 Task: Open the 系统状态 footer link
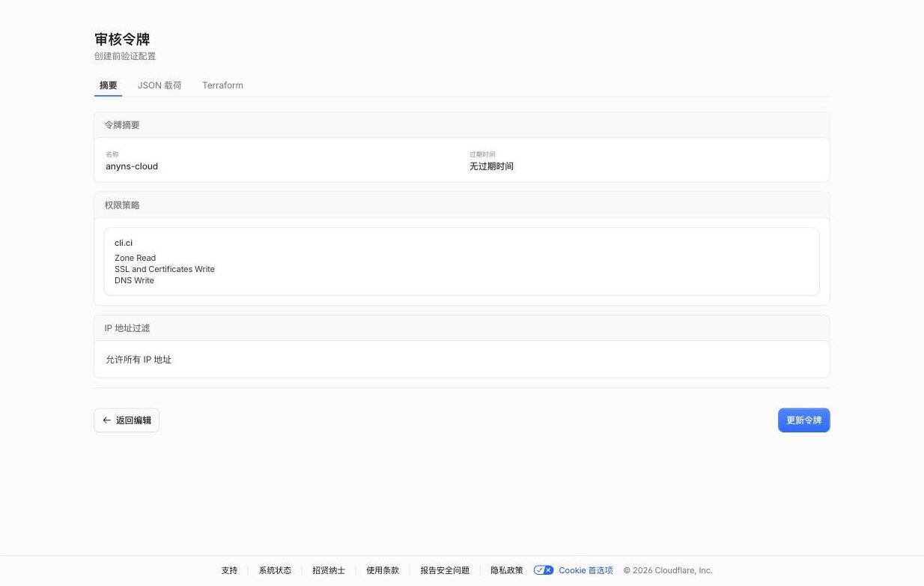275,570
